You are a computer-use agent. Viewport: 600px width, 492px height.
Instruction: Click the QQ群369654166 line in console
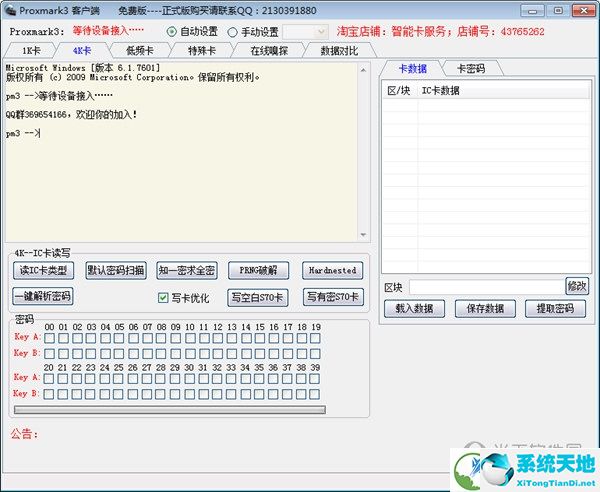(71, 114)
